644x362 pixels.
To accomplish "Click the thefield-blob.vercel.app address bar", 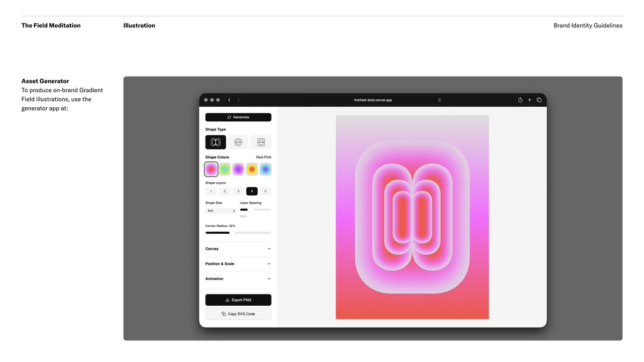I will click(x=373, y=100).
